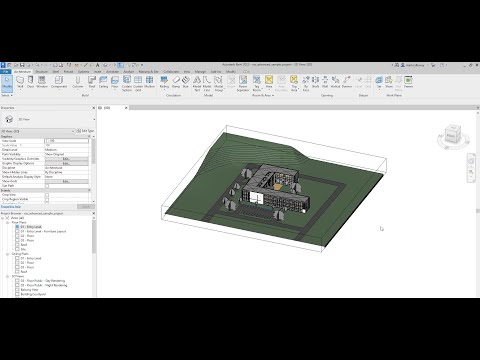Toggle the Sun Path checkbox
The image size is (480, 360).
coord(47,186)
